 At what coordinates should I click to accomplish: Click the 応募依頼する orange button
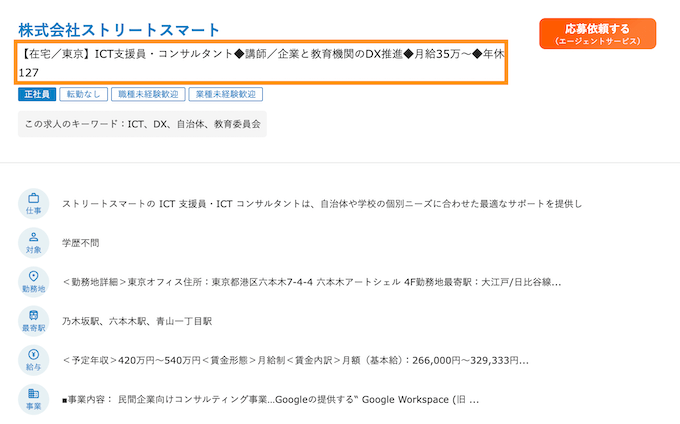[x=598, y=33]
